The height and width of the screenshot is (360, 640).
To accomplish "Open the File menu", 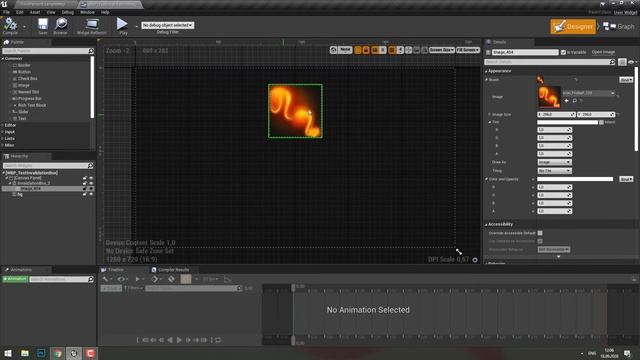I will (x=7, y=12).
